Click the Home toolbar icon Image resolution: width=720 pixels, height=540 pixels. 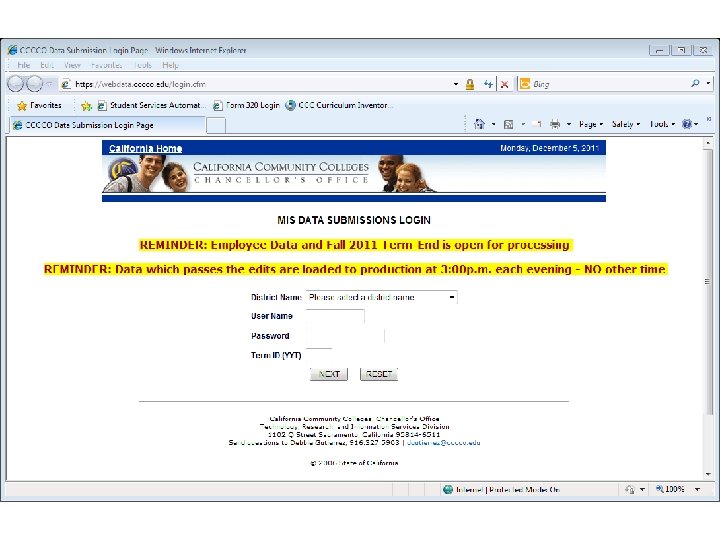(479, 124)
